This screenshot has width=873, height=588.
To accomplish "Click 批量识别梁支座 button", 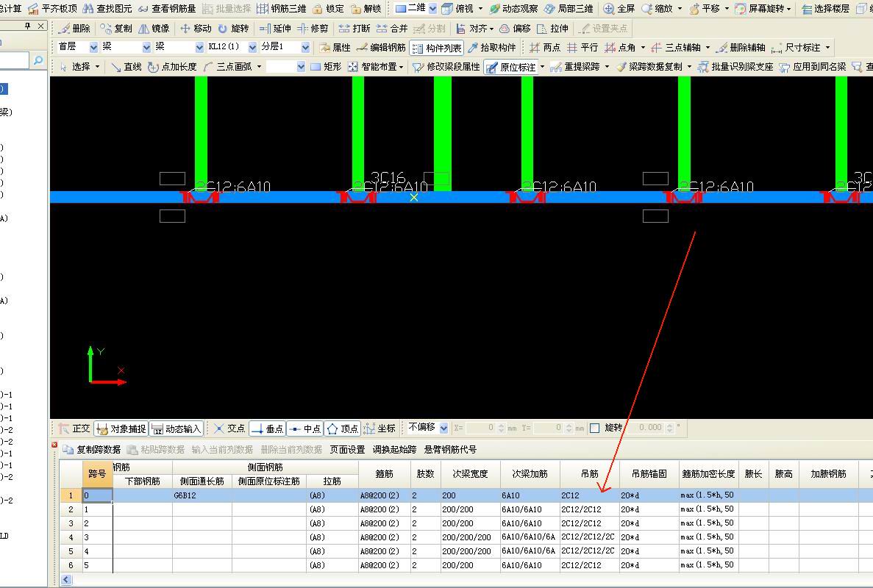I will click(x=736, y=67).
